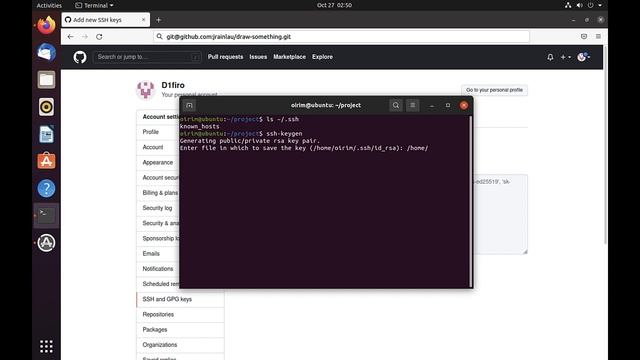Click 'known_hosts' output in terminal
This screenshot has width=640, height=360.
200,127
